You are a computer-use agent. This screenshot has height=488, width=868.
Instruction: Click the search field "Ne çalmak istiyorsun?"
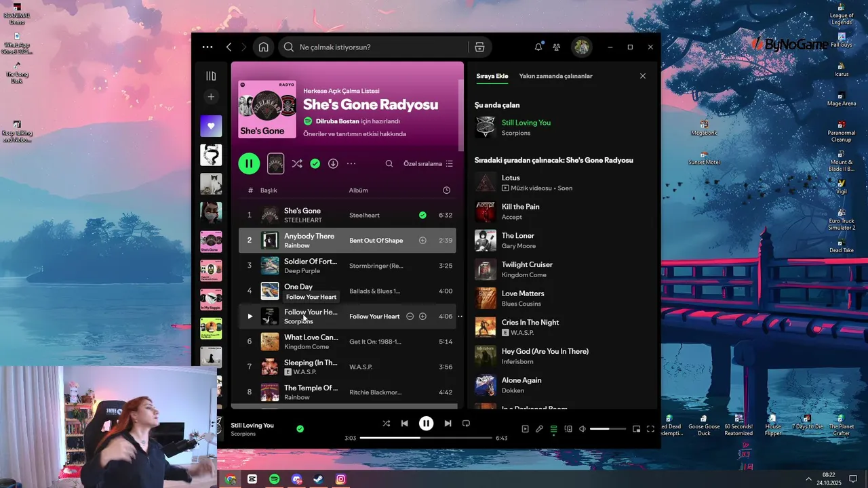tap(373, 47)
